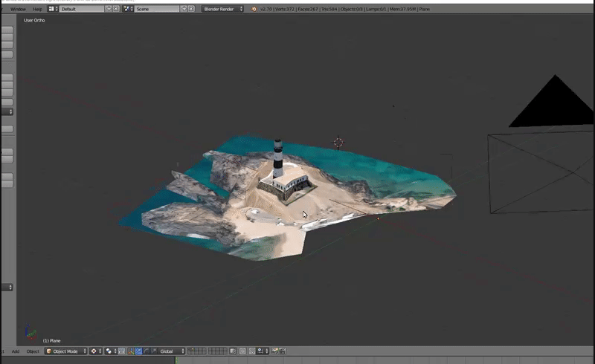Open the Add menu in 3D view header

tap(16, 351)
